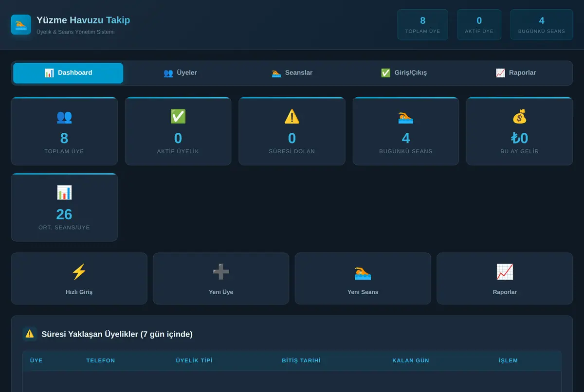
Task: Click the Aktif Üyelik card value 0
Action: coord(178,139)
